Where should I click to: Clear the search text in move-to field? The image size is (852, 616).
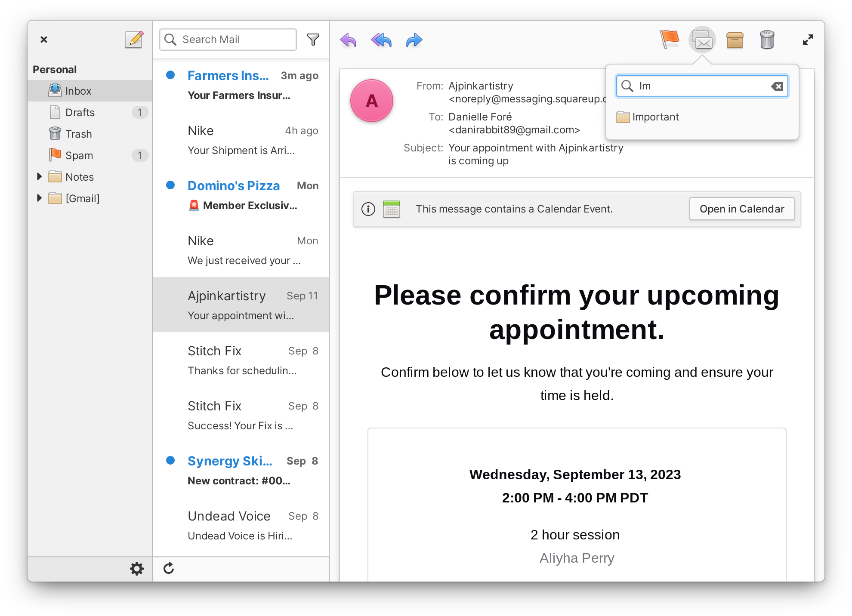[x=778, y=86]
